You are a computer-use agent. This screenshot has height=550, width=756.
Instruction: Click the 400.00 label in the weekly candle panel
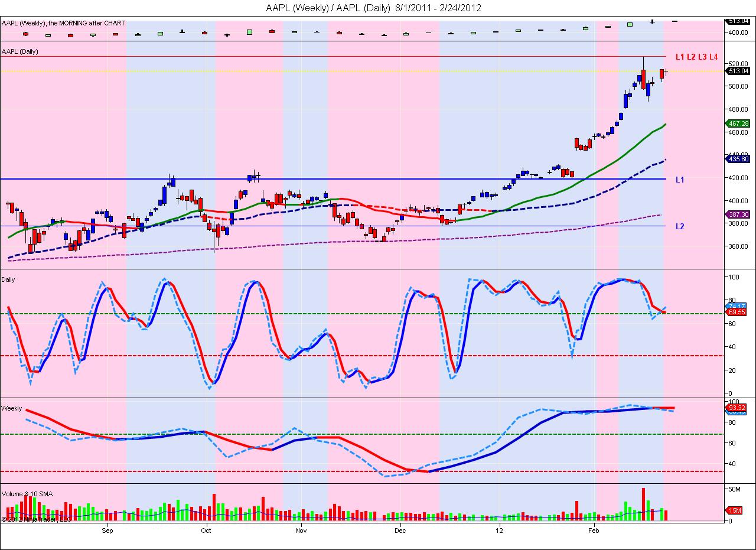tap(739, 32)
